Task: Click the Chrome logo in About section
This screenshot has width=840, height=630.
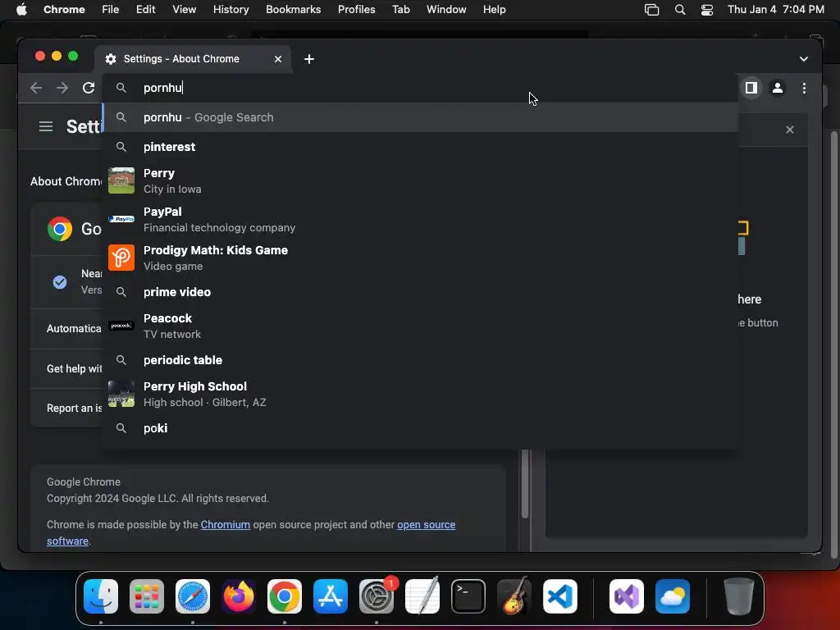Action: click(59, 229)
